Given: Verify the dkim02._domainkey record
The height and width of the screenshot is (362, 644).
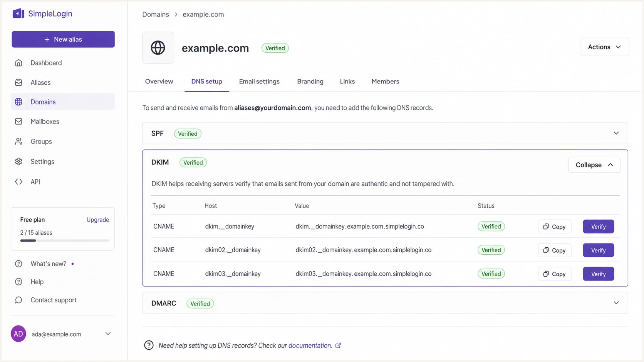Looking at the screenshot, I should (598, 250).
